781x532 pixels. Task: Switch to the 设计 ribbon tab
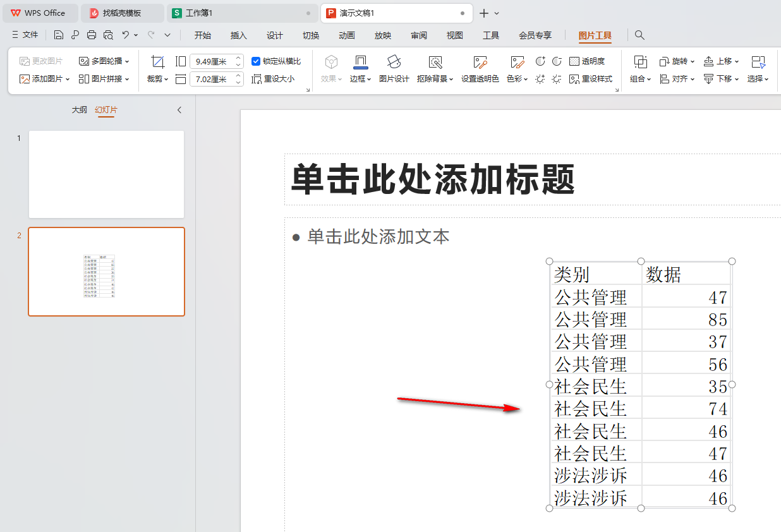click(x=275, y=35)
